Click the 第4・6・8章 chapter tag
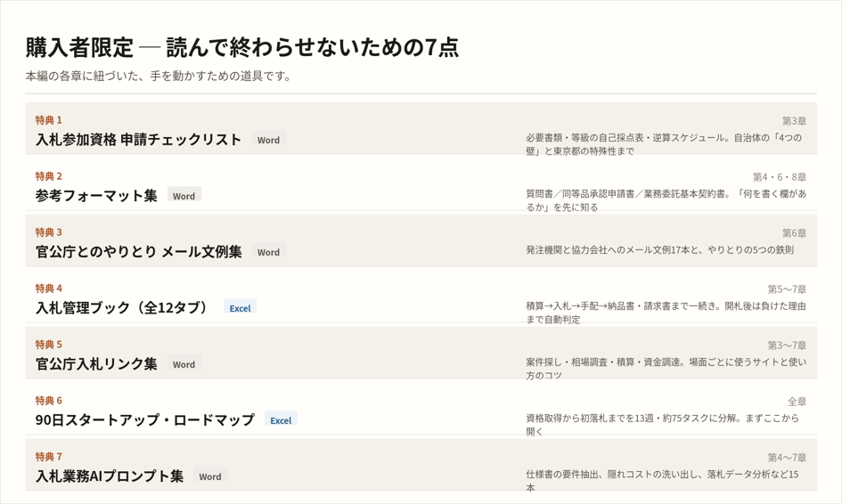This screenshot has width=842, height=504. pyautogui.click(x=779, y=177)
